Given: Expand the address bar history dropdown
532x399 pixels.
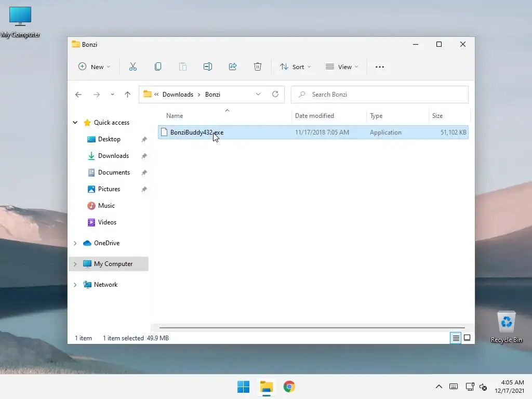Looking at the screenshot, I should point(258,95).
